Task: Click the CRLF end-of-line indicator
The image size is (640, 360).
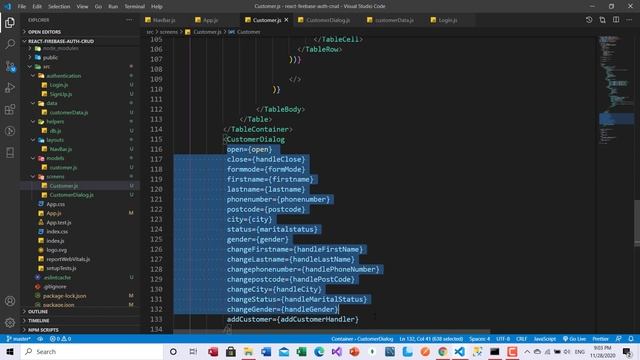Action: 521,339
